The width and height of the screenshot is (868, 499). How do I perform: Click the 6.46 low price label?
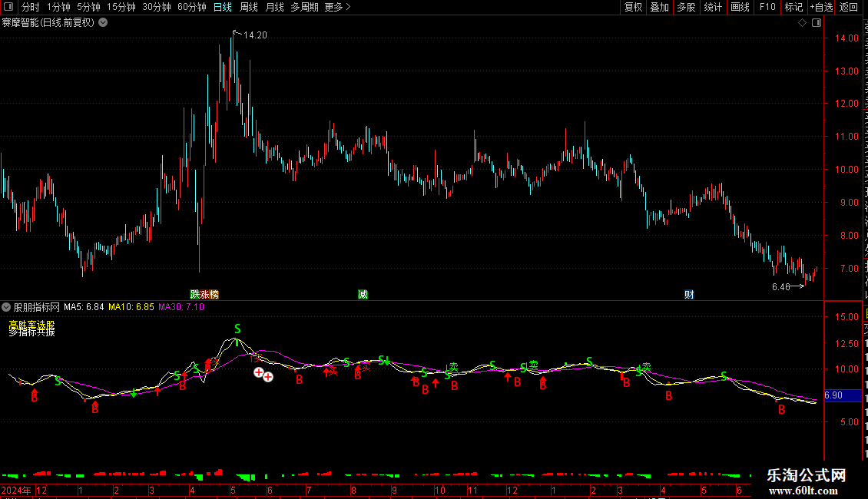(781, 286)
